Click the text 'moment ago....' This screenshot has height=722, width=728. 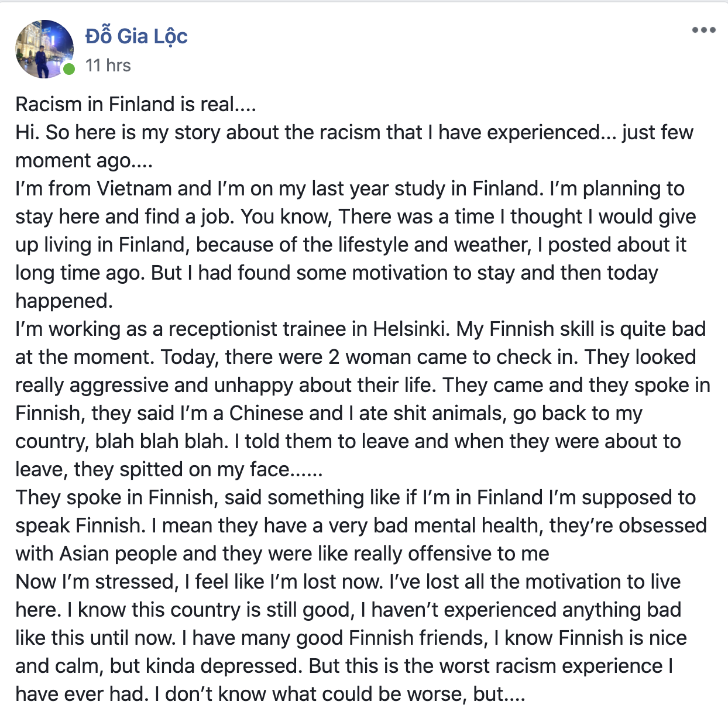coord(84,160)
